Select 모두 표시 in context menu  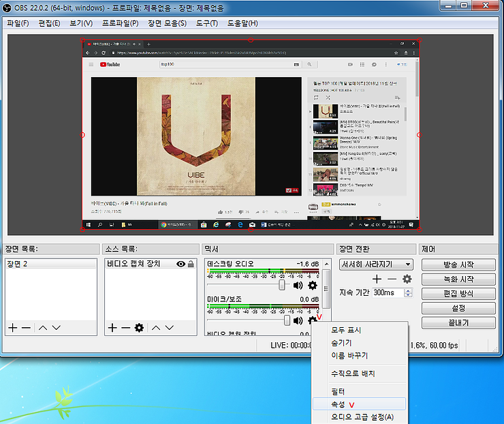click(x=360, y=330)
